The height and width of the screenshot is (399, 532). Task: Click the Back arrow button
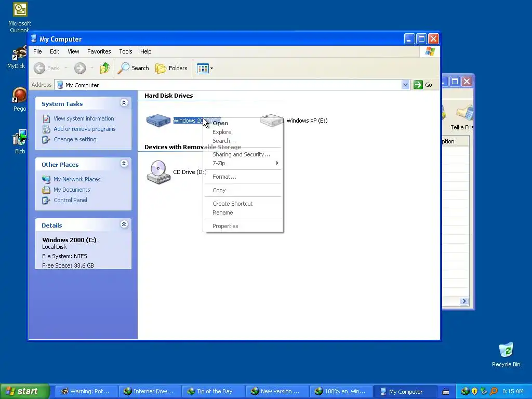click(39, 68)
